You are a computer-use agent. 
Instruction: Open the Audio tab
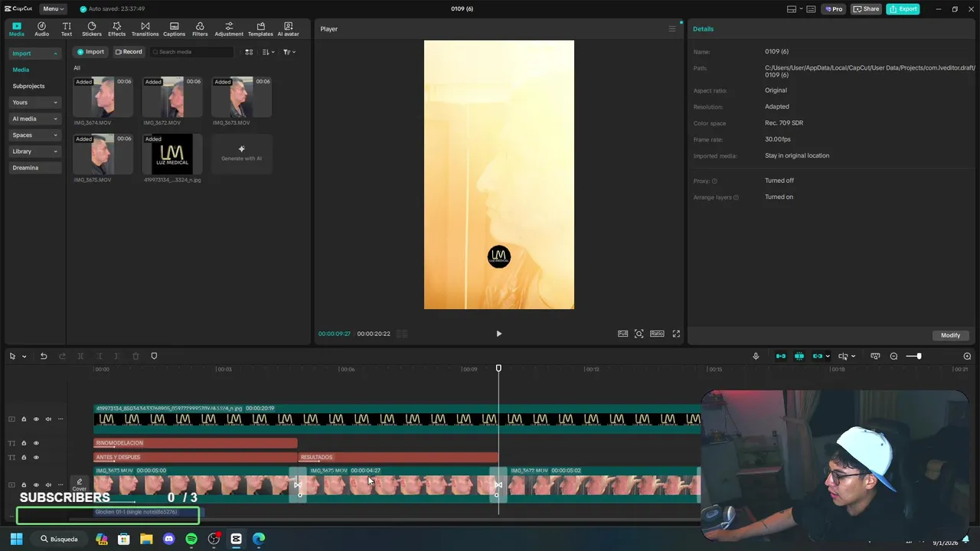click(x=41, y=29)
